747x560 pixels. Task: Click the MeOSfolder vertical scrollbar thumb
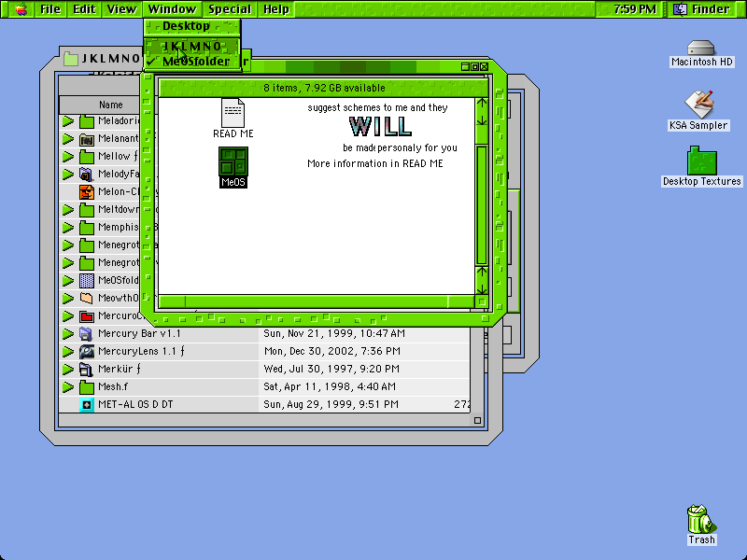coord(482,205)
